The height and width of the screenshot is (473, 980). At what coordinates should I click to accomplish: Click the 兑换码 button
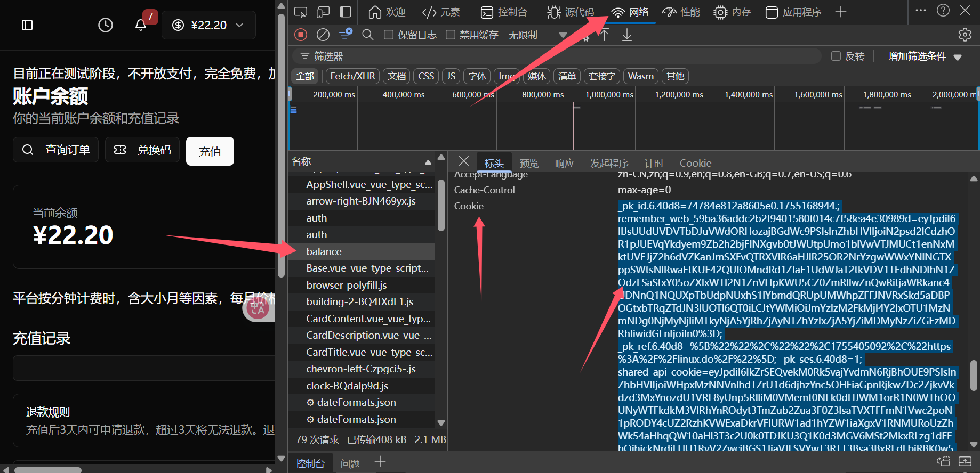tap(142, 150)
